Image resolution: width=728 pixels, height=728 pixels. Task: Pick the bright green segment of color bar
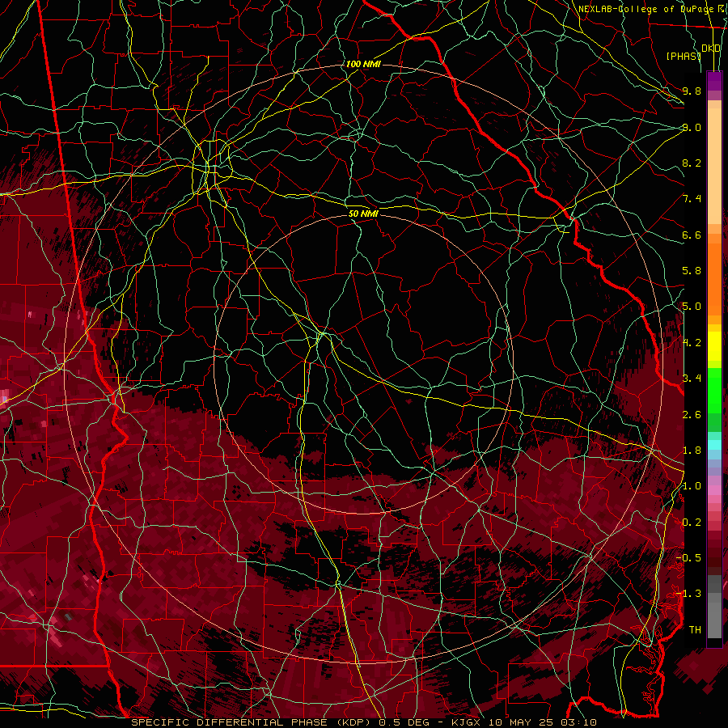coord(714,389)
